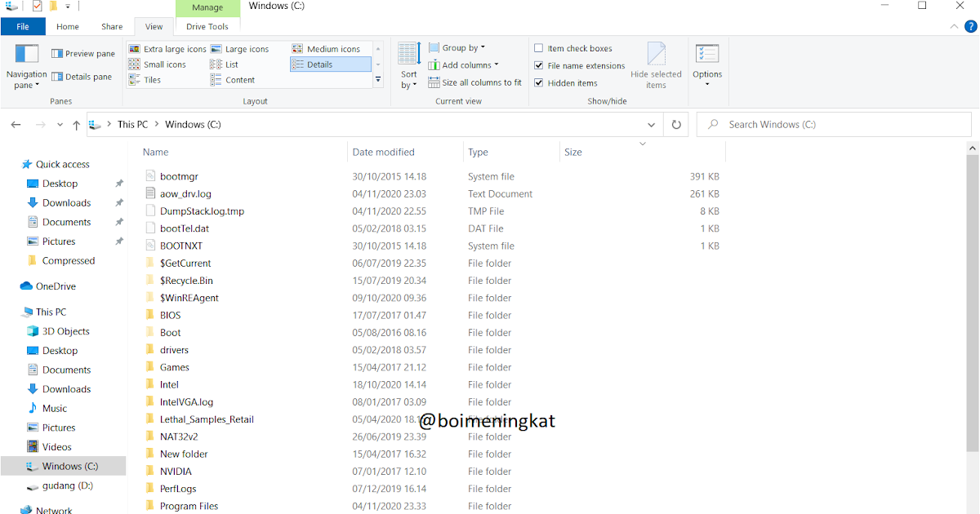Switch layout to List view
980x514 pixels.
(x=225, y=64)
